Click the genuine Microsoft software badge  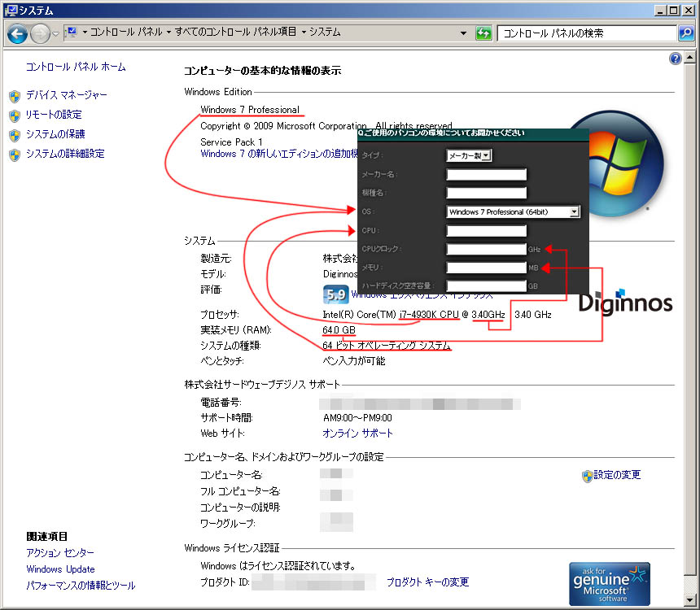610,584
